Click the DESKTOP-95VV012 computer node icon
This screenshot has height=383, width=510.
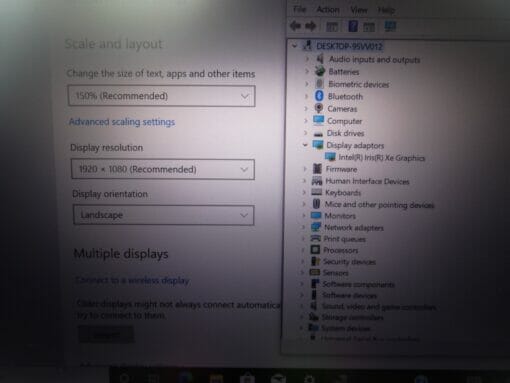pyautogui.click(x=307, y=46)
